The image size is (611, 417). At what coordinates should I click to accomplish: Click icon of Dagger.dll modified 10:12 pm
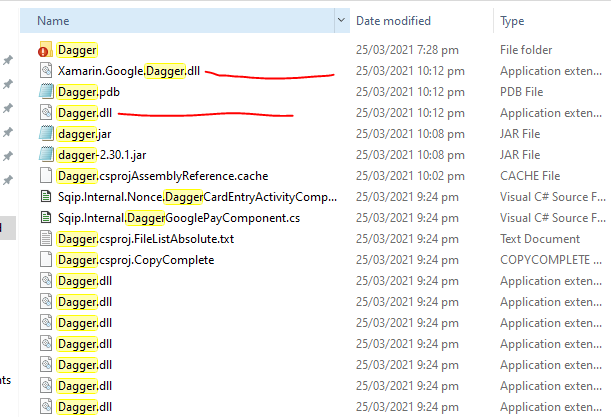(46, 113)
